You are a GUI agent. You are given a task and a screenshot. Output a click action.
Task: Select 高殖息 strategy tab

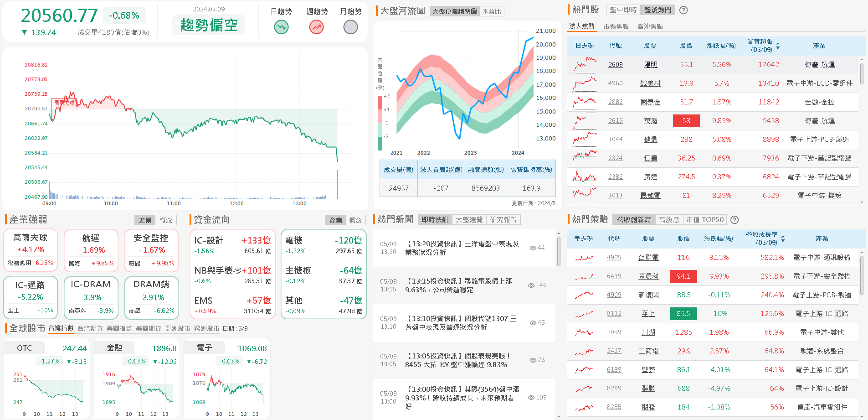pyautogui.click(x=669, y=220)
